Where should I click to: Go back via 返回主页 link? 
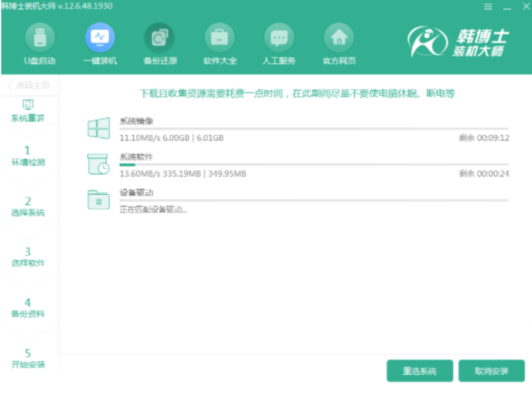(x=29, y=86)
